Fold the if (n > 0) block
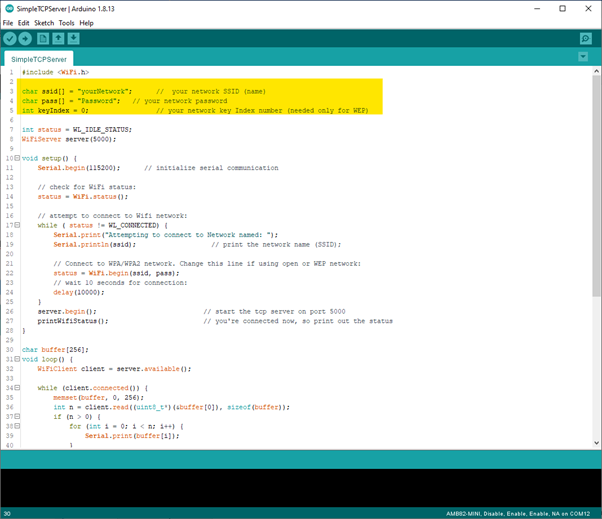This screenshot has width=602, height=519. tap(17, 416)
